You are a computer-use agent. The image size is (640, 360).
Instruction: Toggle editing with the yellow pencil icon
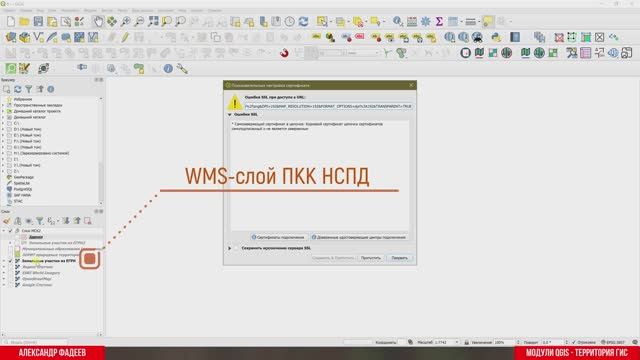125,38
